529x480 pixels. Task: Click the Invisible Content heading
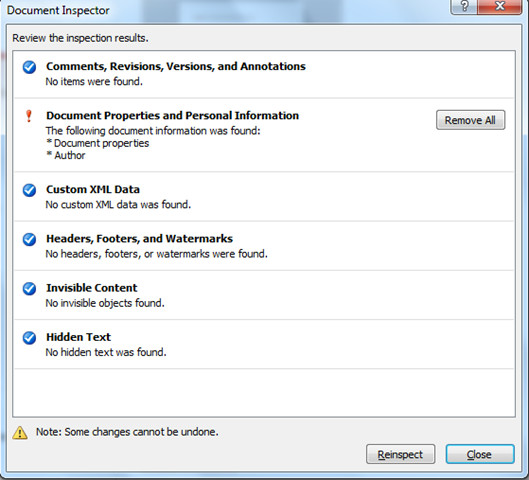pyautogui.click(x=92, y=288)
